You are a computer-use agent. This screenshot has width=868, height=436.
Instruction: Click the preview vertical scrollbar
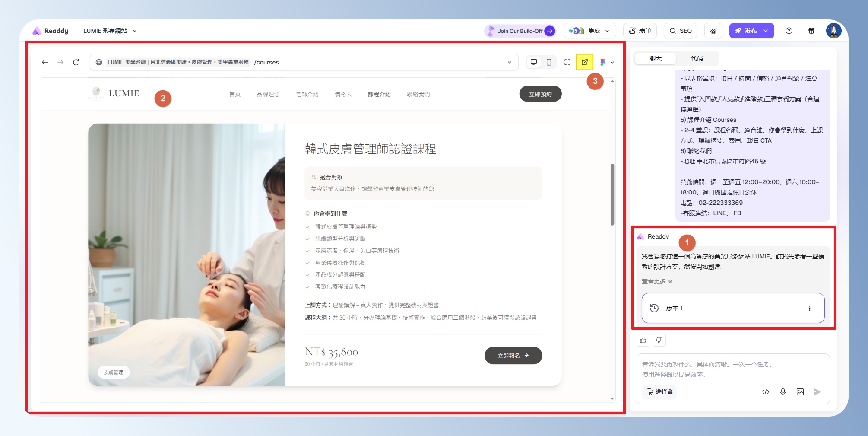click(x=612, y=194)
